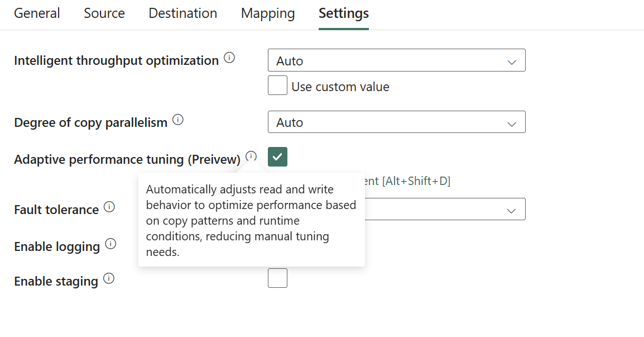Image resolution: width=644 pixels, height=337 pixels.
Task: Click the Adaptive performance tuning info icon
Action: (251, 156)
